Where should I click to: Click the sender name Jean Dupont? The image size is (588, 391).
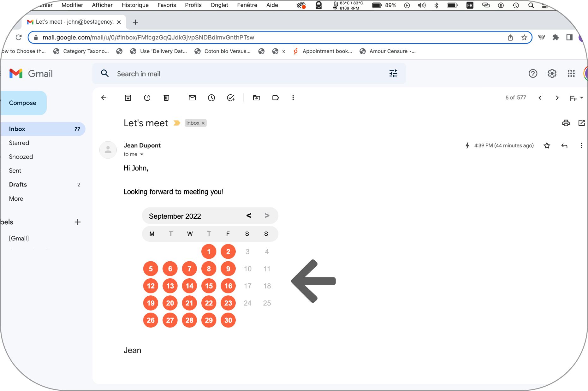[142, 145]
